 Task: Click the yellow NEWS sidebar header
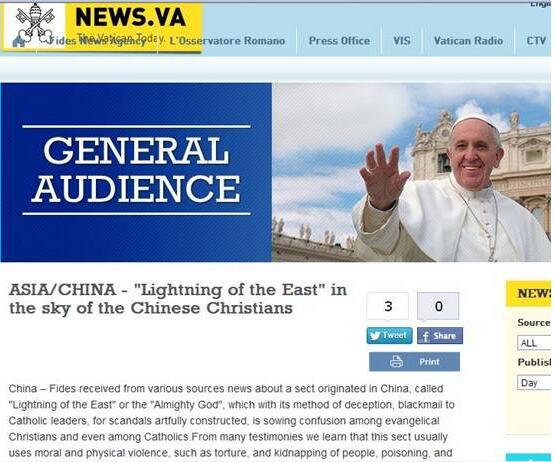(x=529, y=294)
